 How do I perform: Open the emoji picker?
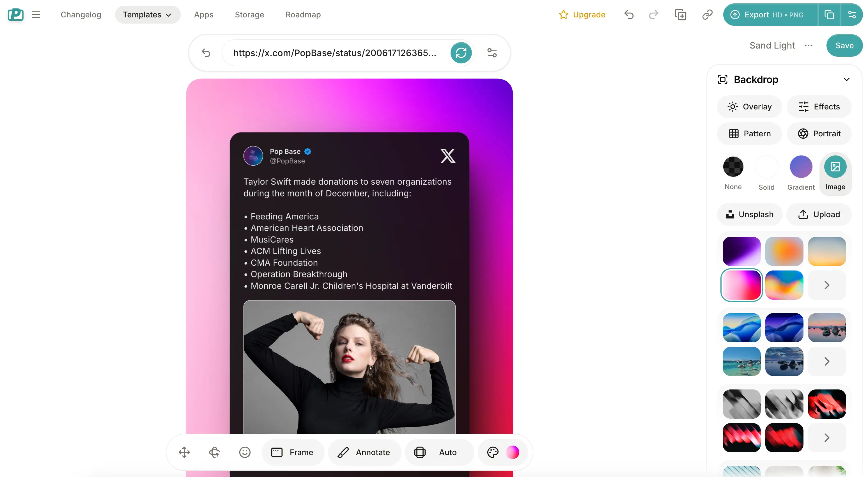coord(245,452)
